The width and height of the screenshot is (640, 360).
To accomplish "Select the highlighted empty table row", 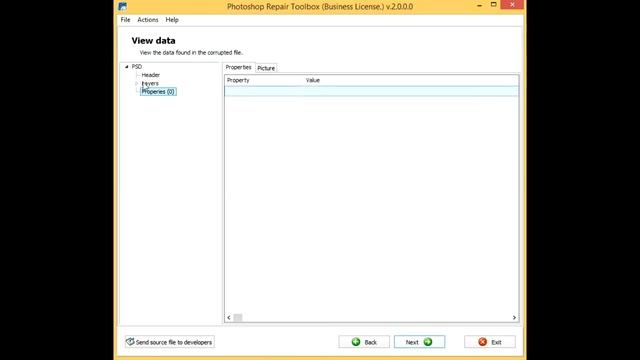I will tap(371, 91).
